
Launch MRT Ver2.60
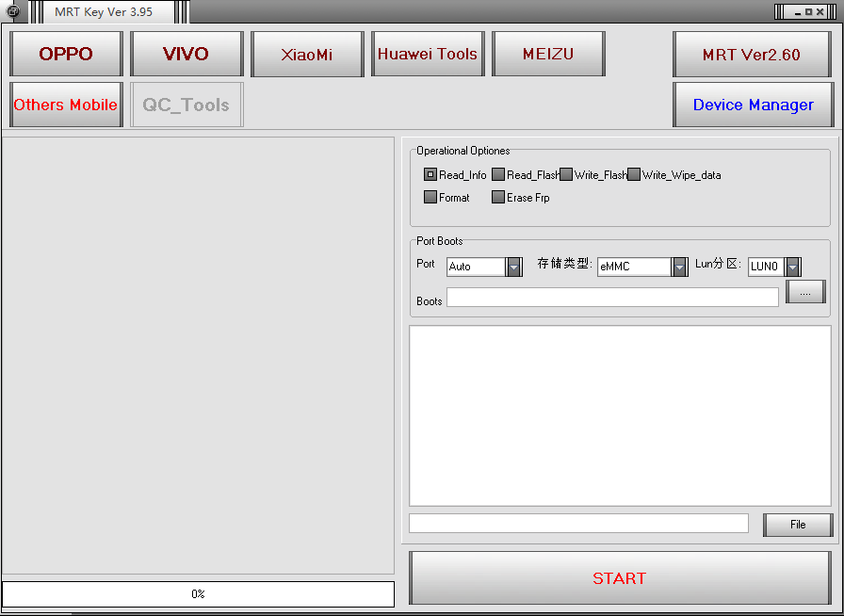point(753,54)
